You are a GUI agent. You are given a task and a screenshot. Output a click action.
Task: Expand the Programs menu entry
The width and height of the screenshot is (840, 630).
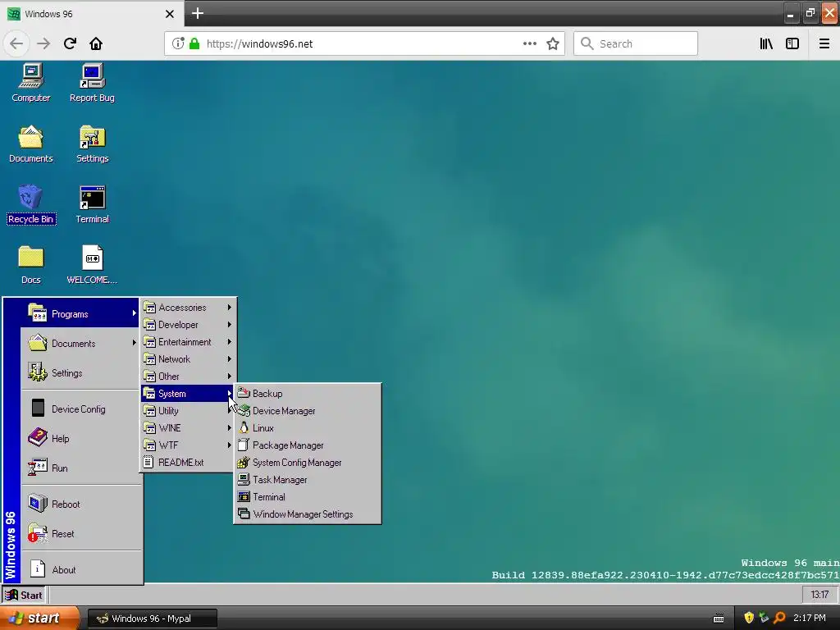click(80, 314)
